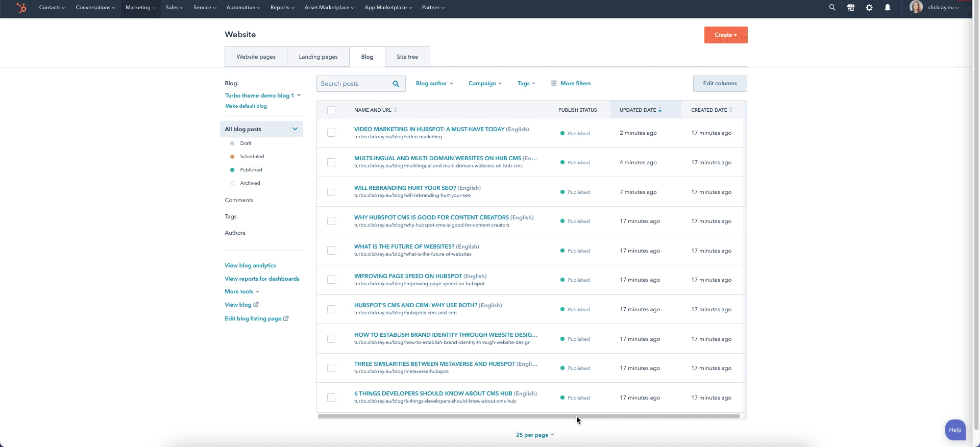980x447 pixels.
Task: Open the Turbo theme demo blog selector
Action: pos(263,95)
